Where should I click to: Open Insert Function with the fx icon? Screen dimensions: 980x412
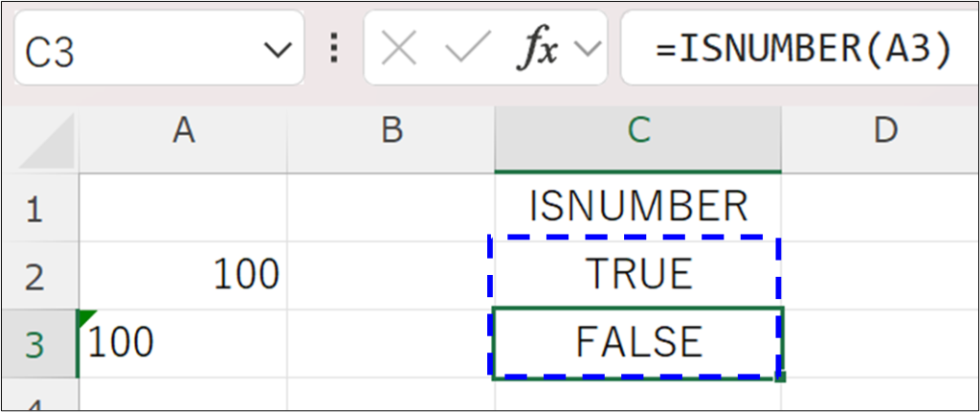click(537, 49)
